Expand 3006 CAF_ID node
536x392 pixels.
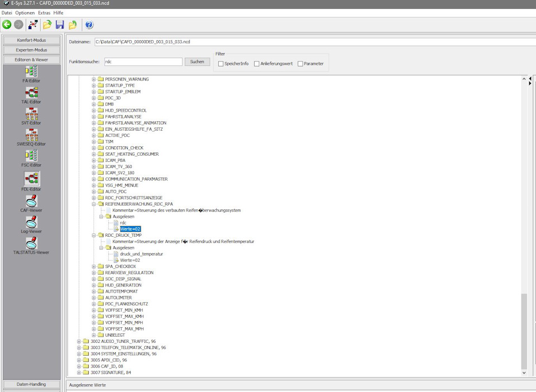[x=79, y=366]
